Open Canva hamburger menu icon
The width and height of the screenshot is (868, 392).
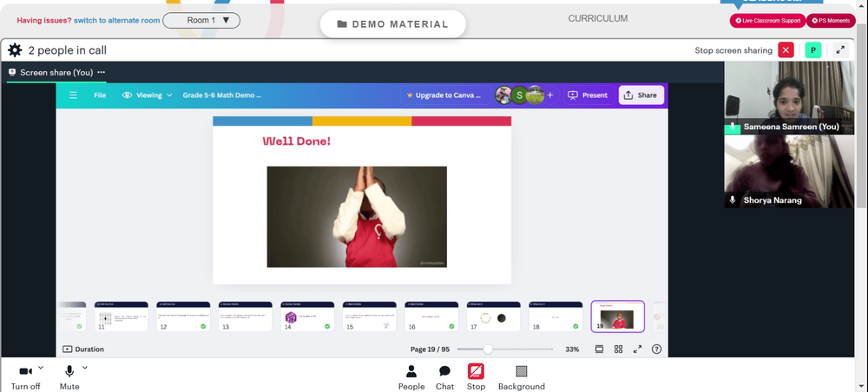coord(73,95)
